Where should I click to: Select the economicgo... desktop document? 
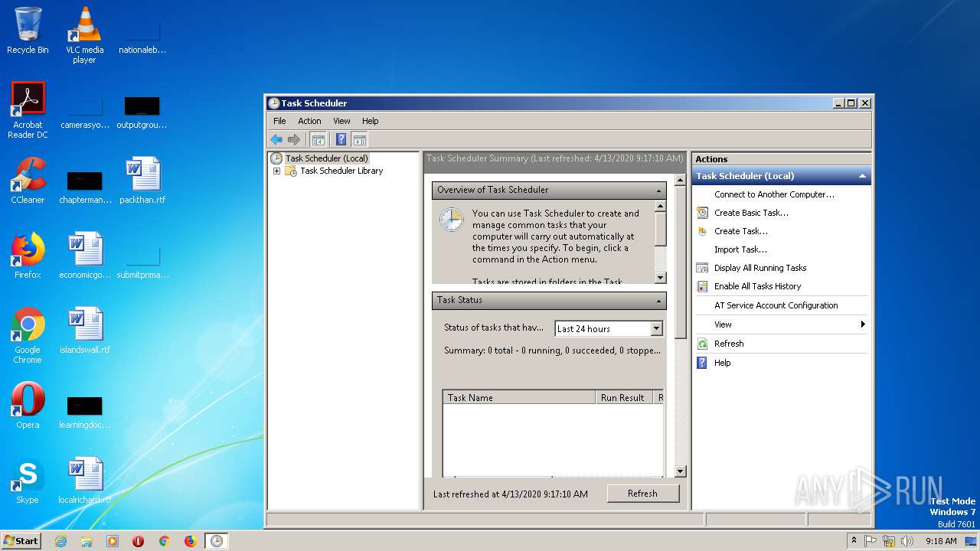point(84,256)
